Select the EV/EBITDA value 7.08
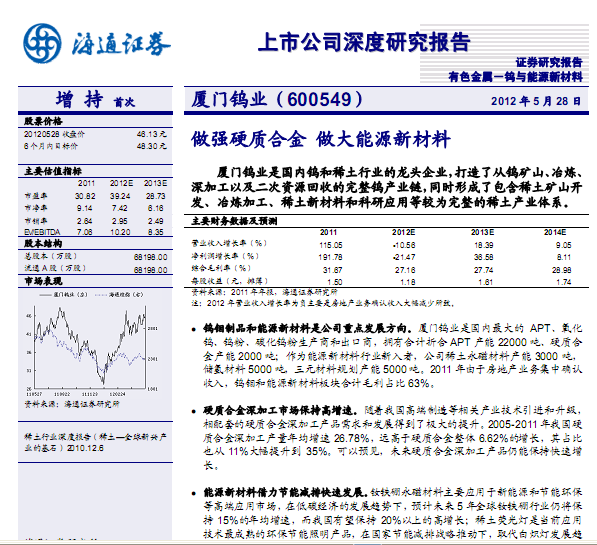The width and height of the screenshot is (597, 545). click(84, 232)
